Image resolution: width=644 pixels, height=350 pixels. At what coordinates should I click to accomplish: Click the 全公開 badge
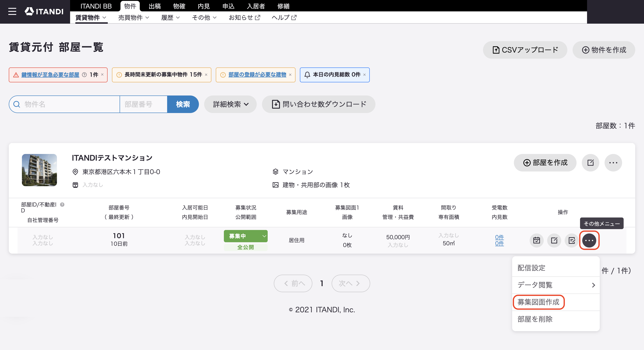[246, 247]
